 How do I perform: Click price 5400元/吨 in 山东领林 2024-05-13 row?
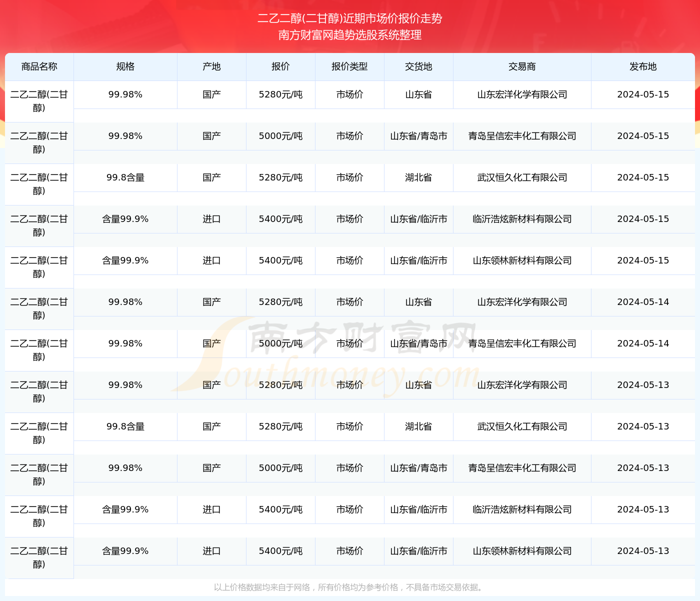point(280,551)
